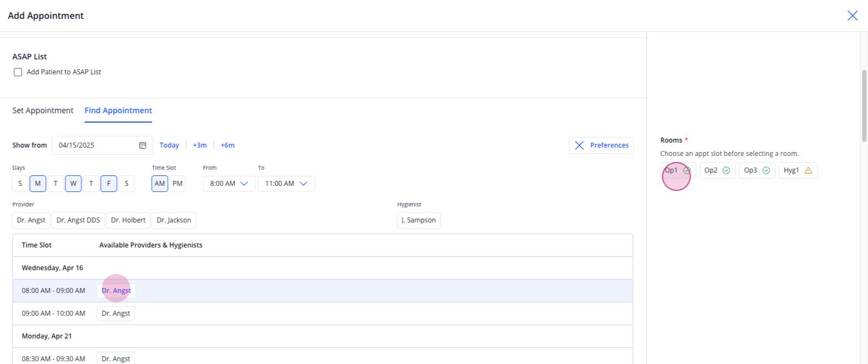Screen dimensions: 868x364
Task: Click the 08:30 AM - 09:30 AM time text
Action: (x=53, y=359)
